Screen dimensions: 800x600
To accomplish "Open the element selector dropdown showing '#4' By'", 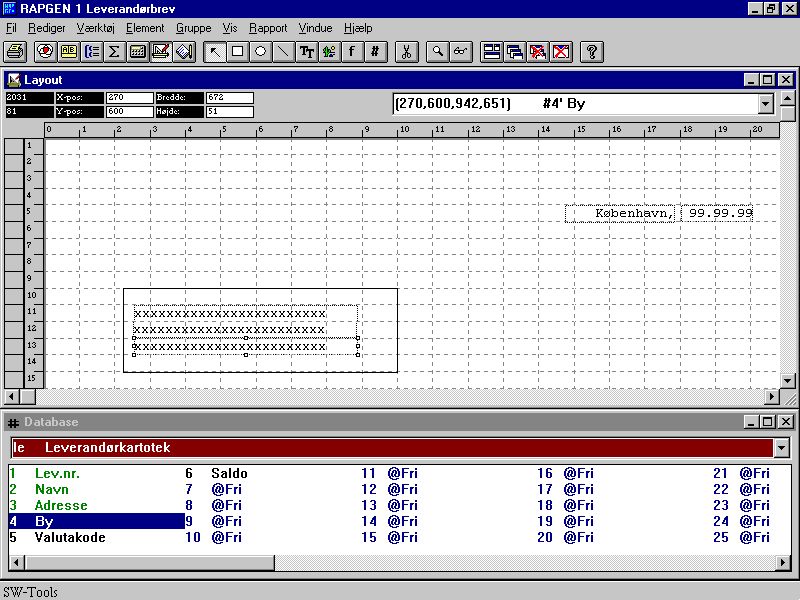I will [x=766, y=103].
